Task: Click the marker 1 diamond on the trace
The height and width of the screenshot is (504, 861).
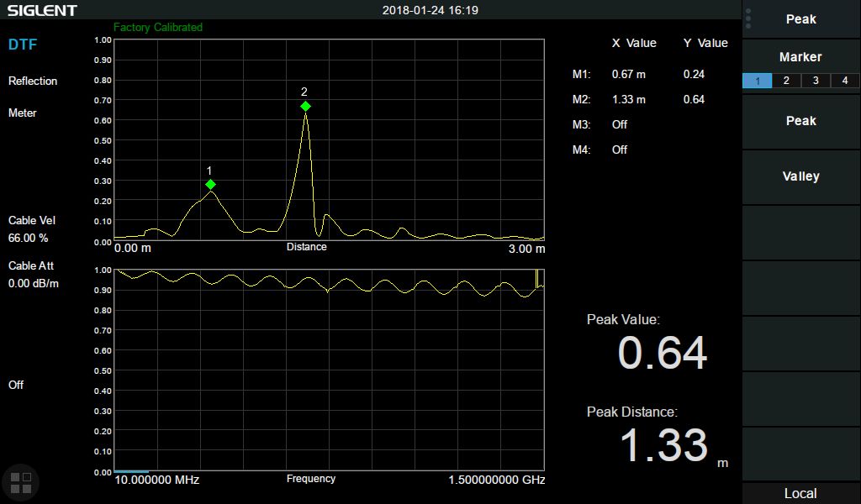Action: click(x=210, y=184)
